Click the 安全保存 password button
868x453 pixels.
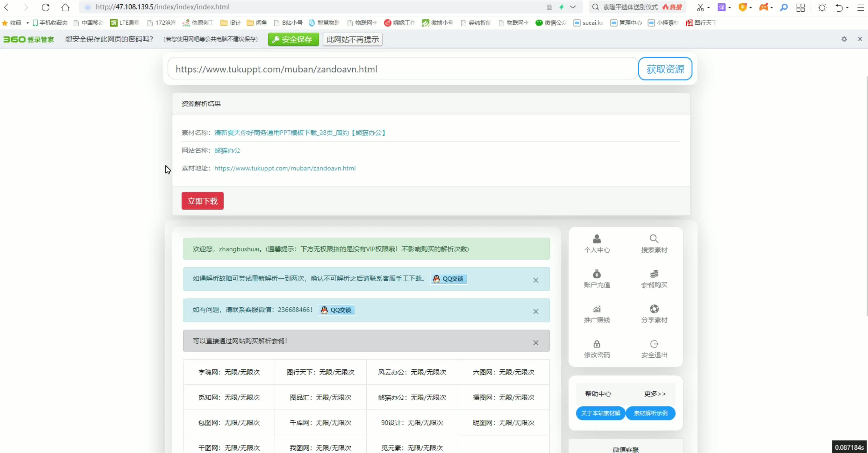point(293,39)
